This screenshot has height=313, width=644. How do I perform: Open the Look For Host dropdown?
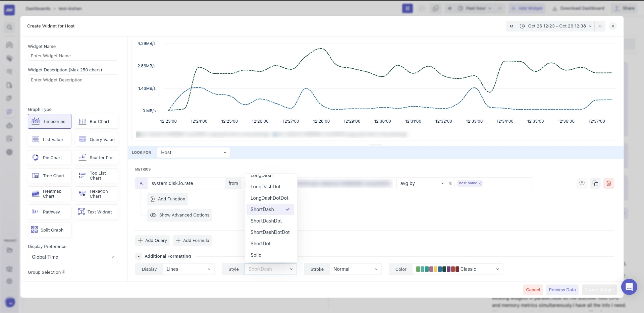tap(194, 152)
